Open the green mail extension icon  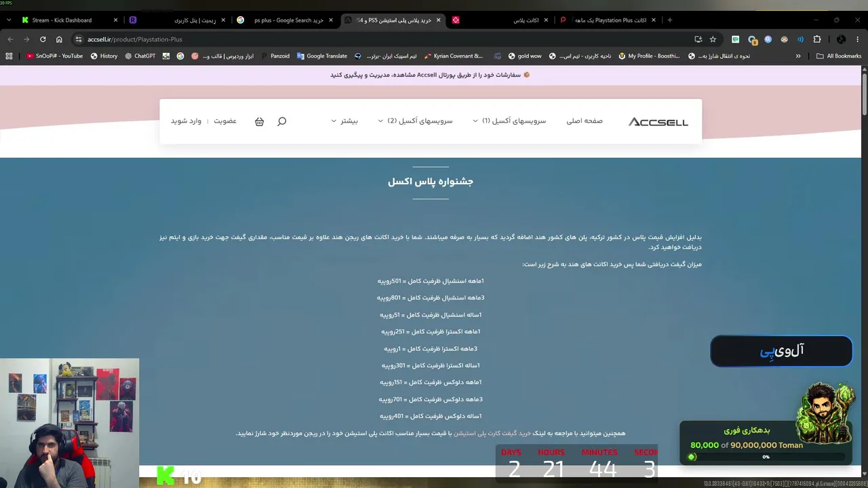(x=736, y=39)
